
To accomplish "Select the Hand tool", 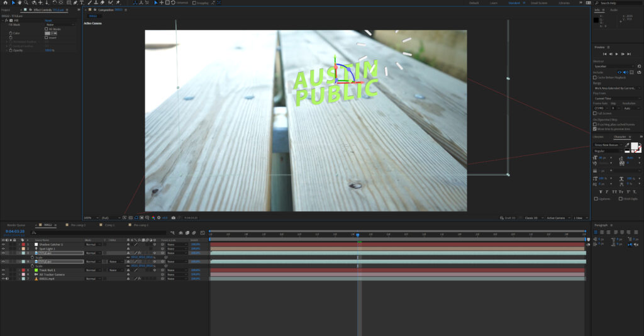I will pyautogui.click(x=19, y=3).
